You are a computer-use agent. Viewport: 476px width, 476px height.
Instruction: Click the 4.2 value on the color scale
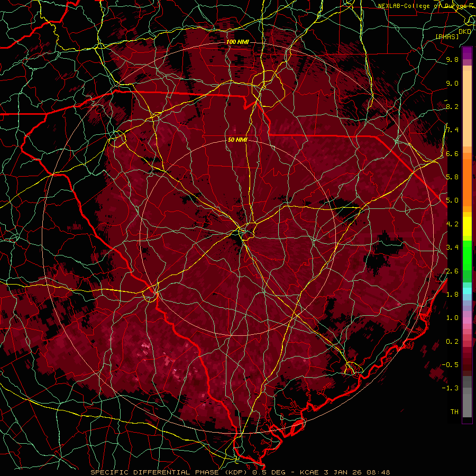(x=452, y=224)
